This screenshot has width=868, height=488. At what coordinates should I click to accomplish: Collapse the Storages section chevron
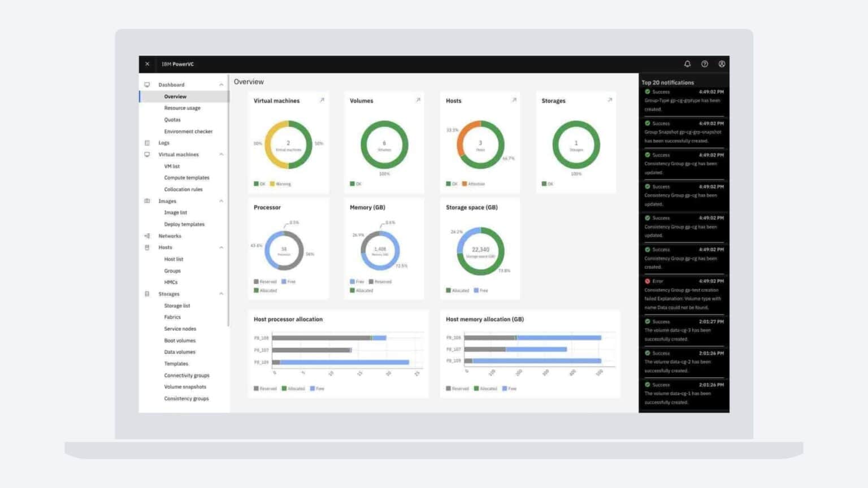221,294
